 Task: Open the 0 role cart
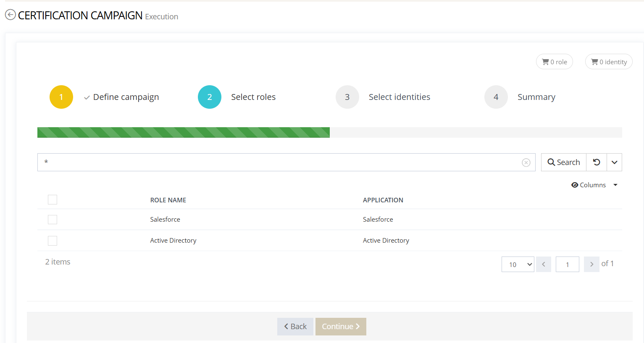click(554, 62)
